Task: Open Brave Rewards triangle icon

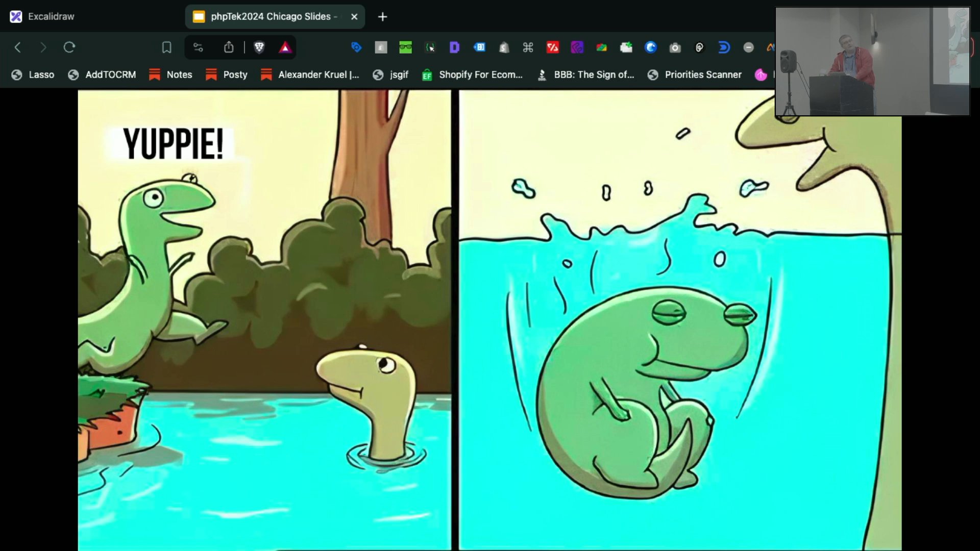Action: tap(285, 47)
